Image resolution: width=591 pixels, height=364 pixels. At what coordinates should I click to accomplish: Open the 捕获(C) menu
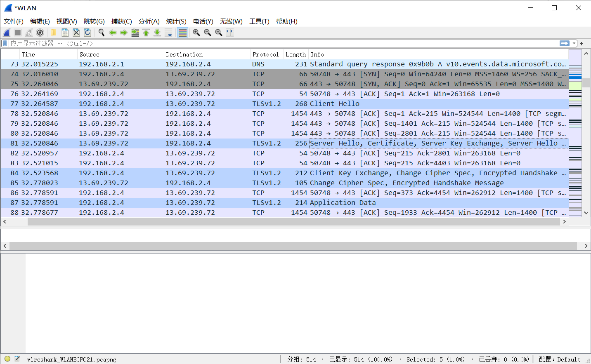pyautogui.click(x=122, y=21)
